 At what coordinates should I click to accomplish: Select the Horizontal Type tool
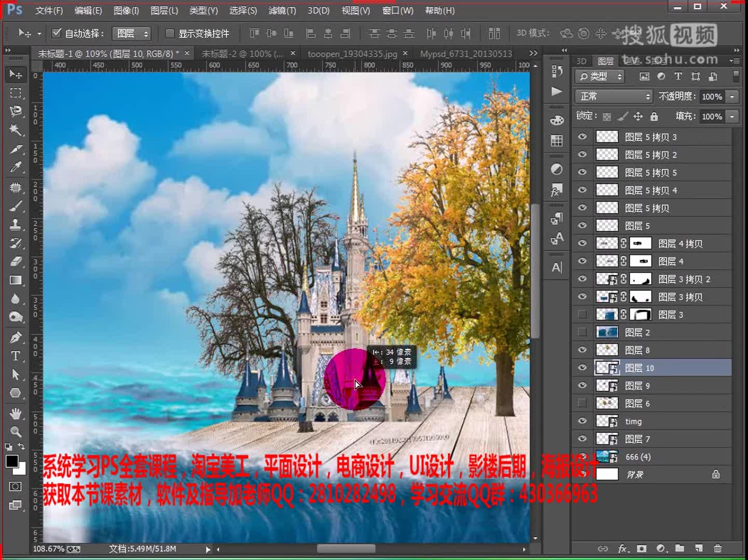tap(16, 356)
